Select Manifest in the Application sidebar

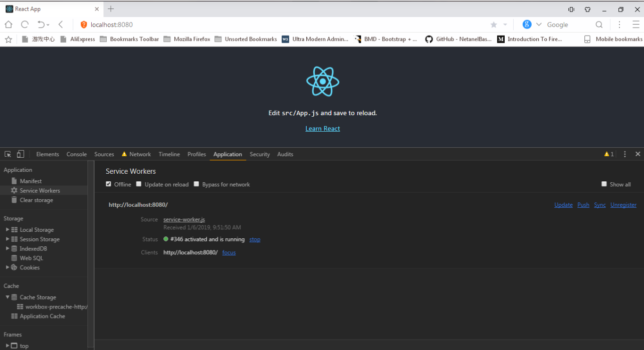click(x=31, y=181)
